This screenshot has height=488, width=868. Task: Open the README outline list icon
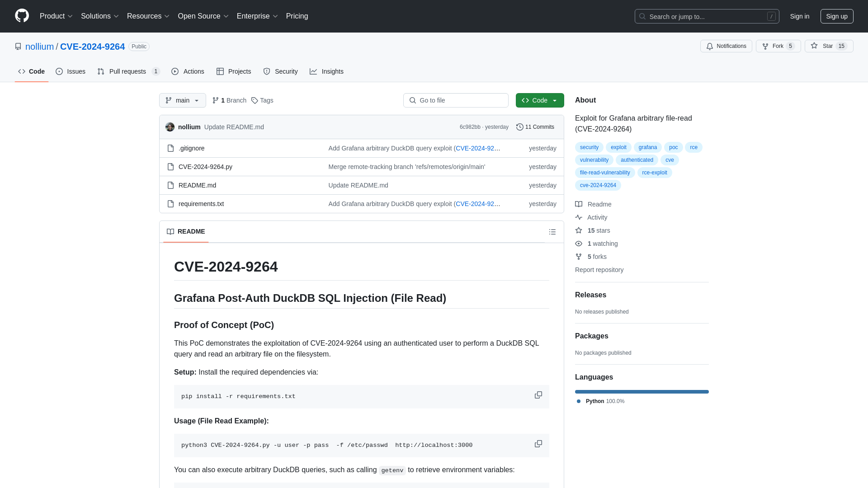(x=552, y=232)
